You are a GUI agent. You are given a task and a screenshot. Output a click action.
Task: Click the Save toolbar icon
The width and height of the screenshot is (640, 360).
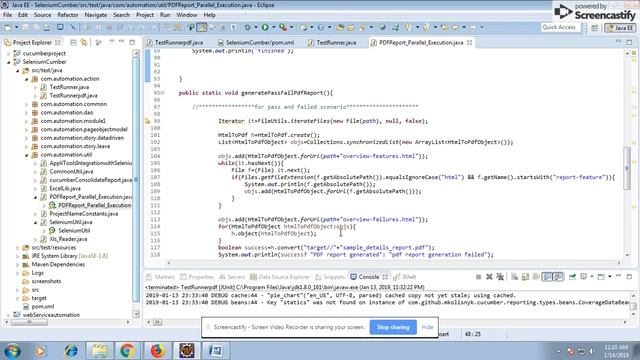(x=25, y=27)
